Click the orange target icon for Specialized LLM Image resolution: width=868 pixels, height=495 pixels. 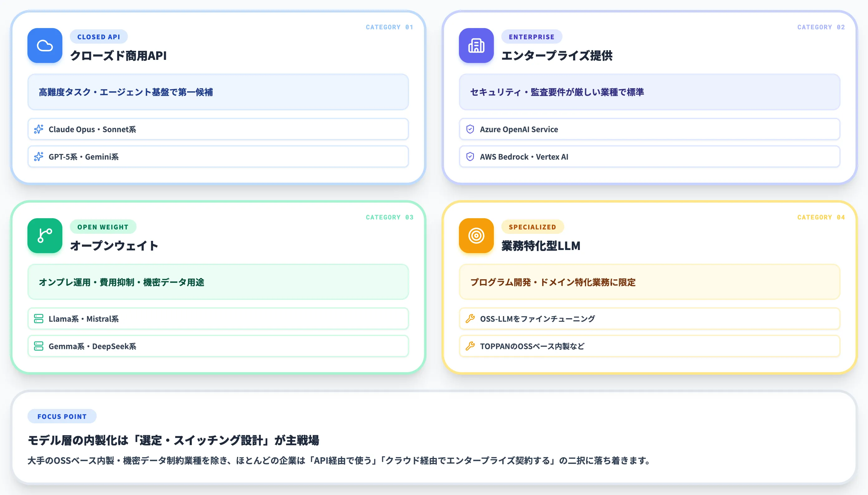click(476, 236)
